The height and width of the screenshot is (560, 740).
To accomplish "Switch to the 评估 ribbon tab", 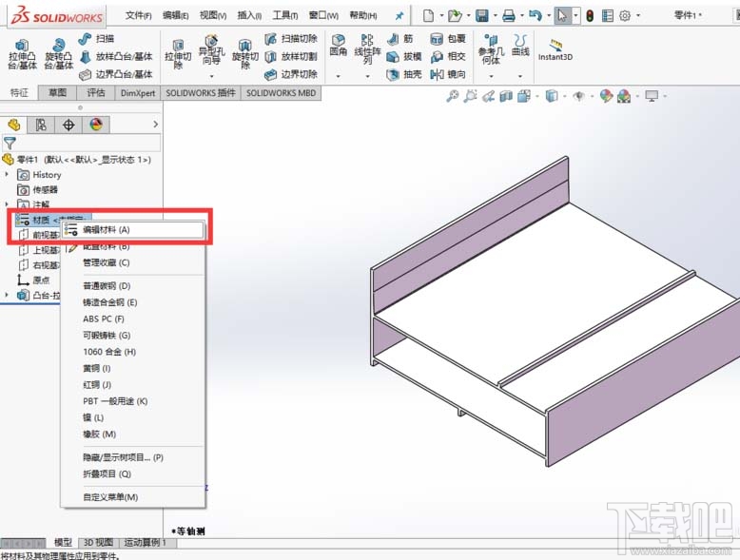I will coord(96,93).
